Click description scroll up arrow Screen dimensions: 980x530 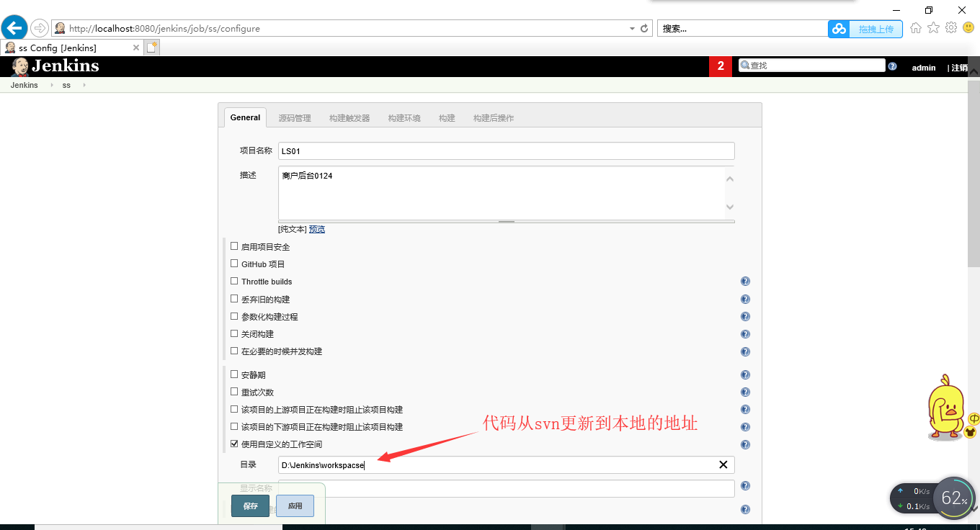pyautogui.click(x=730, y=179)
